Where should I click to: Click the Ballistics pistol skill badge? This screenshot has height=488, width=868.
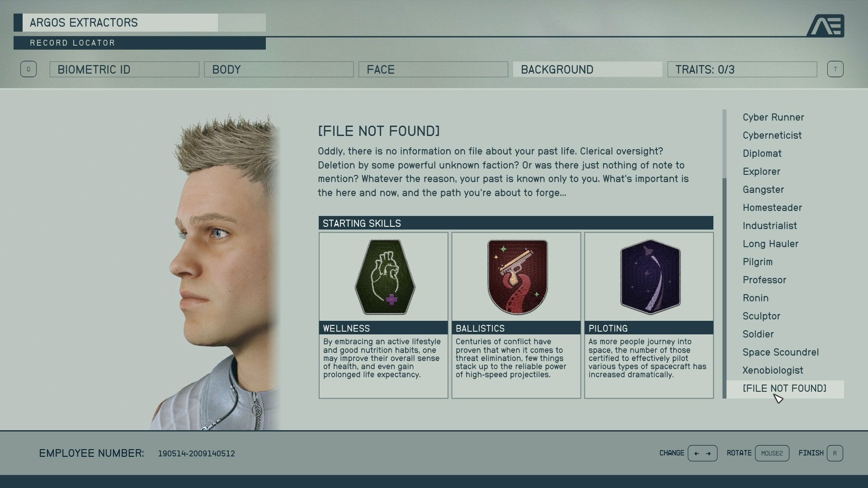517,277
